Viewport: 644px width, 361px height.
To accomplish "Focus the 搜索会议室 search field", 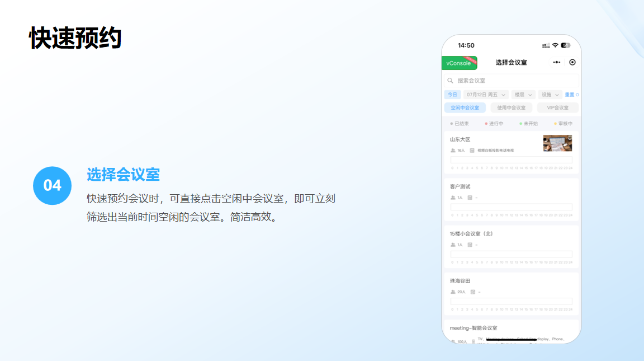I will (x=512, y=81).
